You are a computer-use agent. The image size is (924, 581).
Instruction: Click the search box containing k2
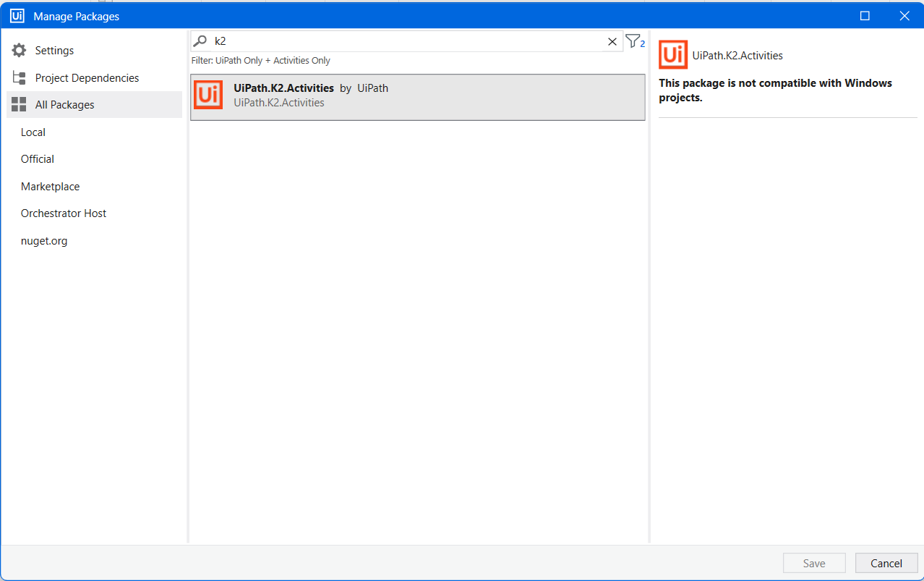pyautogui.click(x=406, y=41)
